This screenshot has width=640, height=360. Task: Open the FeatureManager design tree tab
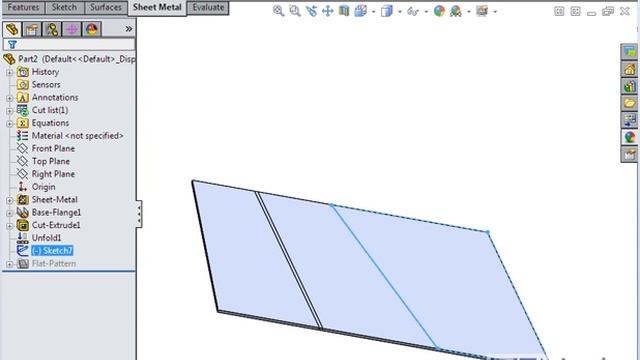[x=12, y=29]
